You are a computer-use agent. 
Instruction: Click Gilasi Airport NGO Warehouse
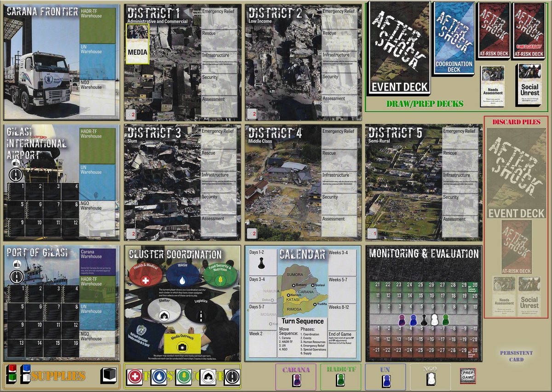[x=97, y=219]
